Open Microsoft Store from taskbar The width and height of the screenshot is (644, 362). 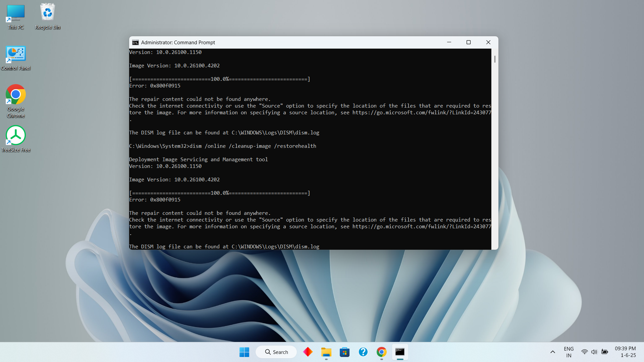coord(344,352)
